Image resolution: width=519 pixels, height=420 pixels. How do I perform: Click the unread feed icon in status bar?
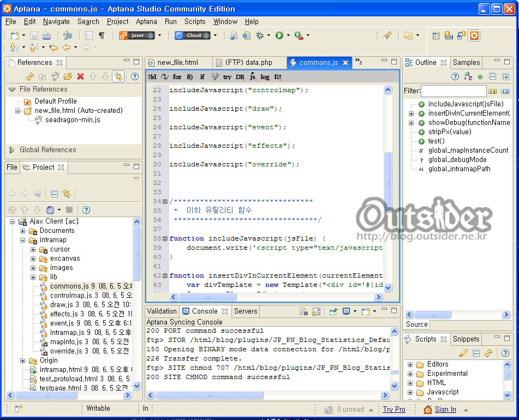(x=327, y=410)
